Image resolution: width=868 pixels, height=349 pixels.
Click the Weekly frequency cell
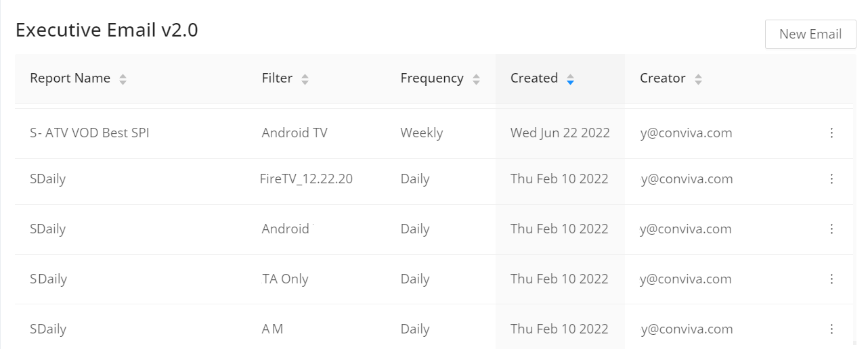[x=421, y=133]
